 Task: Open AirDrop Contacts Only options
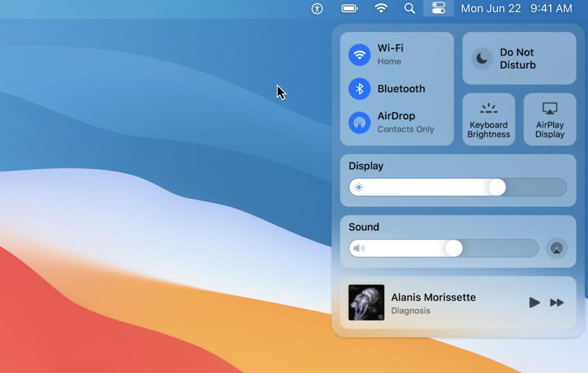(x=406, y=122)
